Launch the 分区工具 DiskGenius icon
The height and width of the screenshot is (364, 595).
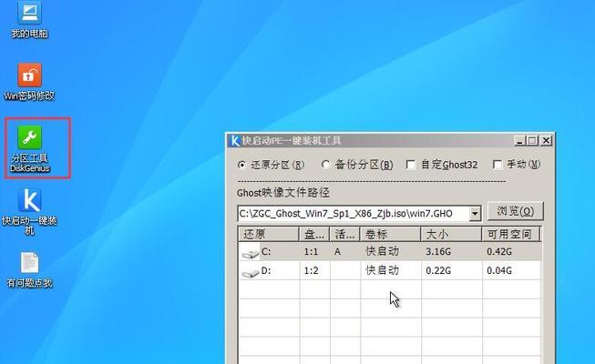(29, 148)
